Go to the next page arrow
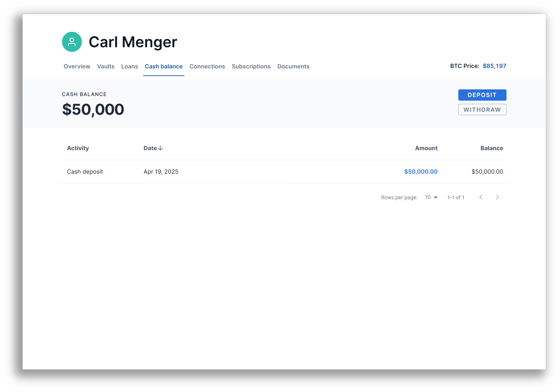Screen dimensions: 560x392 click(497, 197)
